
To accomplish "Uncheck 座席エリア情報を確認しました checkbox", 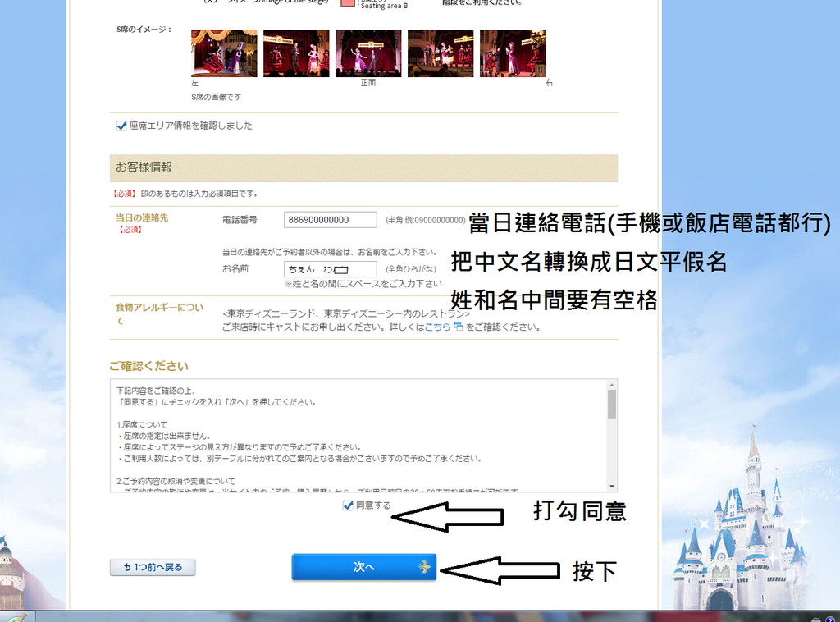I will tap(121, 126).
